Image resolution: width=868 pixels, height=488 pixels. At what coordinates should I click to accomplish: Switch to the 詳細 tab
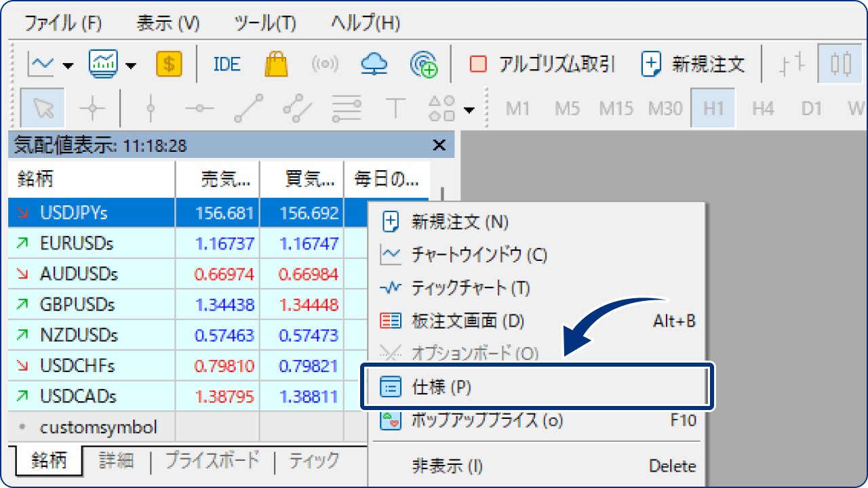pos(116,460)
